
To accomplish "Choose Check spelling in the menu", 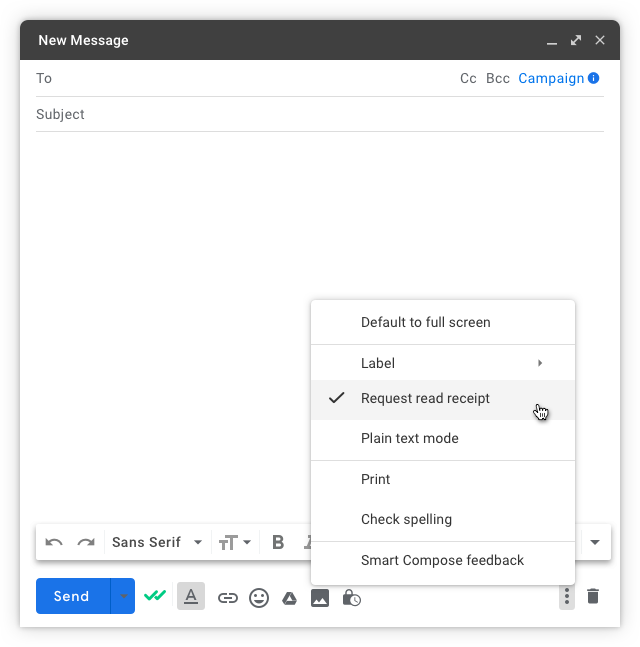I will [x=406, y=519].
